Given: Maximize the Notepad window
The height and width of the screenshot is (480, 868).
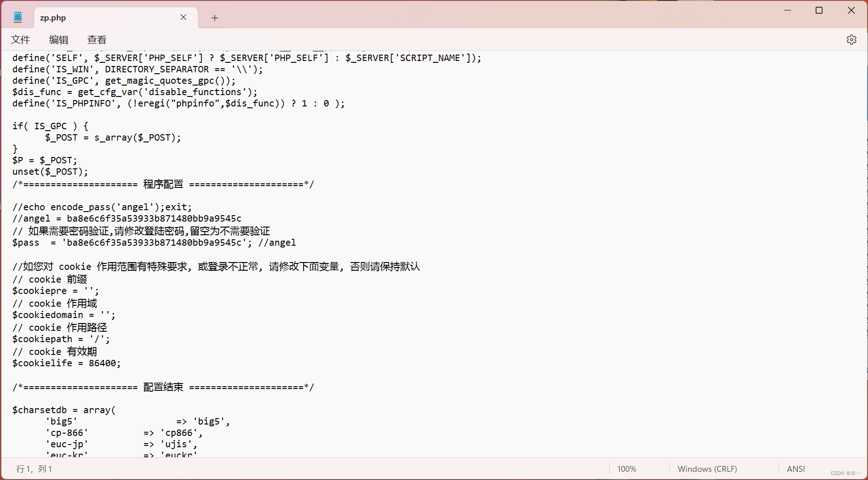Looking at the screenshot, I should (x=819, y=10).
